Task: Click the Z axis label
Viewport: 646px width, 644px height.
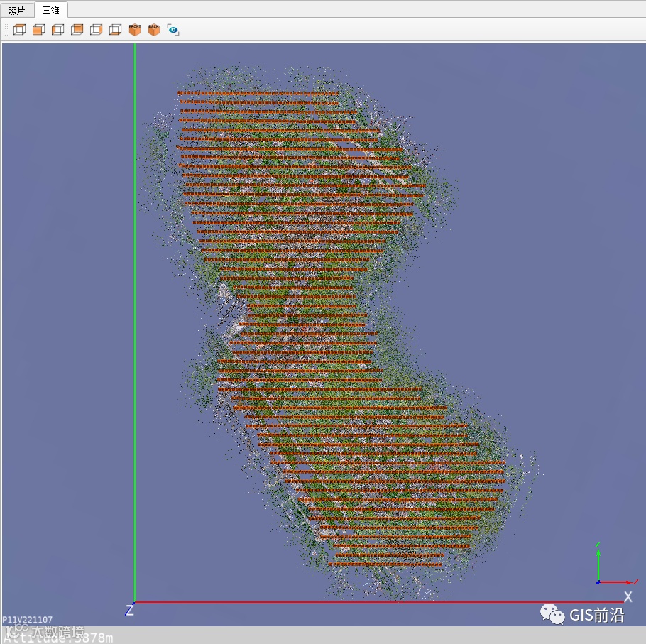Action: (x=129, y=610)
